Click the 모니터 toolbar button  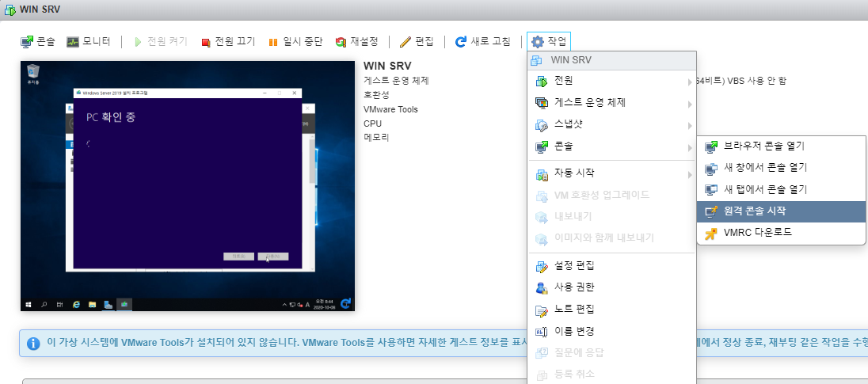(89, 41)
